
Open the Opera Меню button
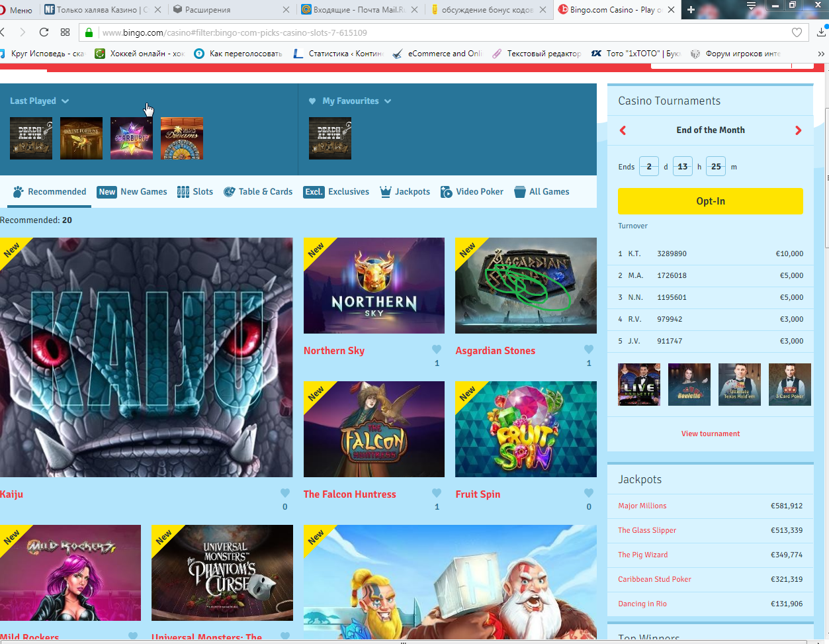point(17,10)
